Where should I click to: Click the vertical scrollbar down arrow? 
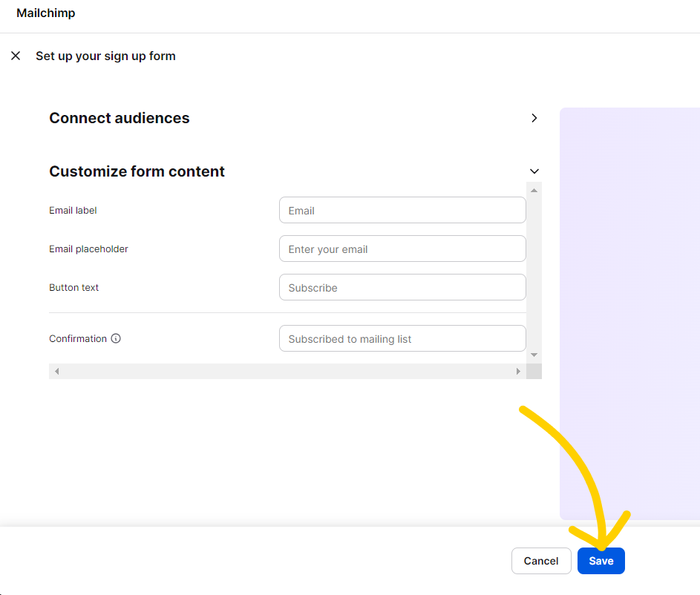tap(534, 355)
